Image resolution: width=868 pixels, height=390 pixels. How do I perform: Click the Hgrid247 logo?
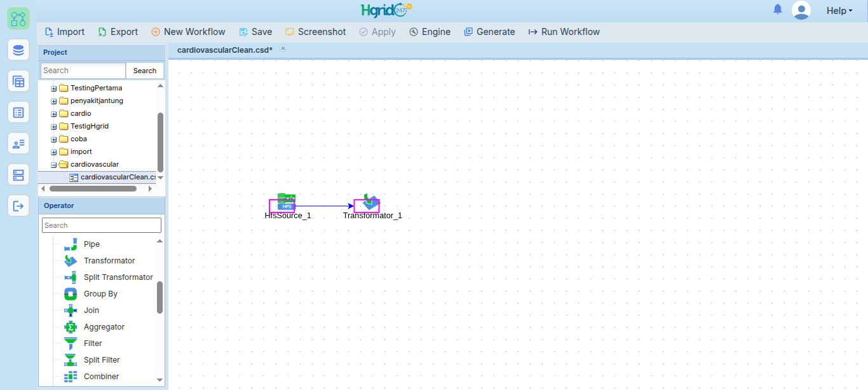386,10
